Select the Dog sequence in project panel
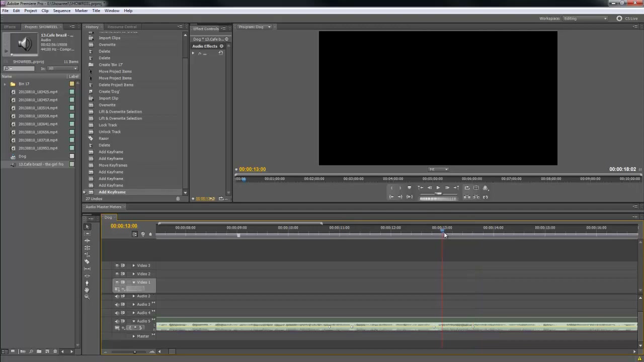 click(x=22, y=156)
